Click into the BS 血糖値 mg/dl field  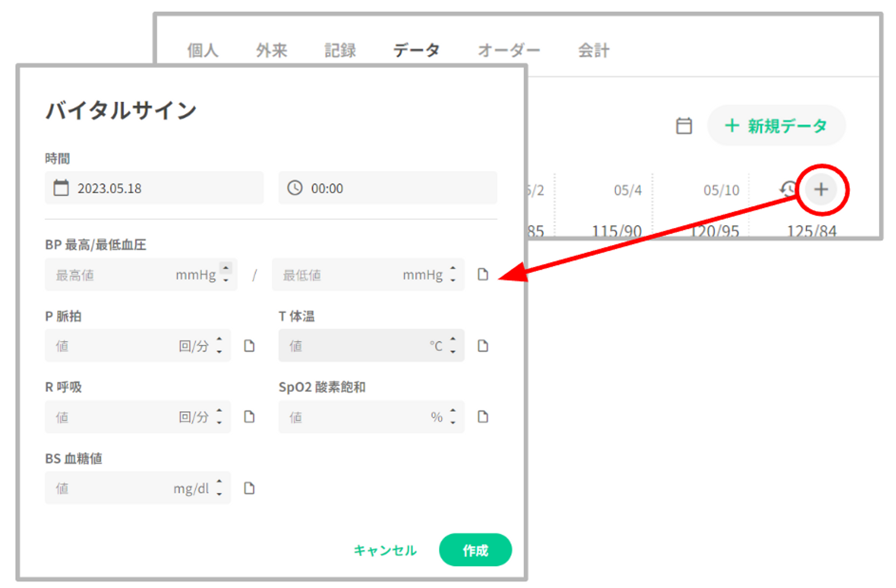[x=112, y=488]
